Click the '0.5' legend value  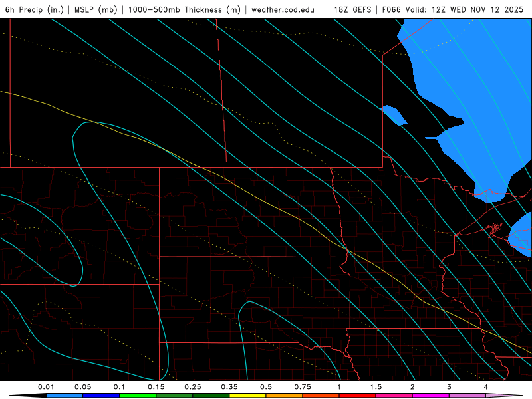point(266,387)
